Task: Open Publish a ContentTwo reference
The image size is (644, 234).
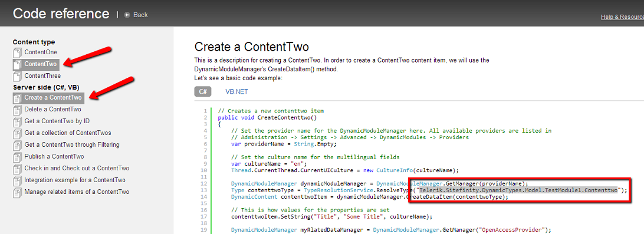Action: coord(54,157)
